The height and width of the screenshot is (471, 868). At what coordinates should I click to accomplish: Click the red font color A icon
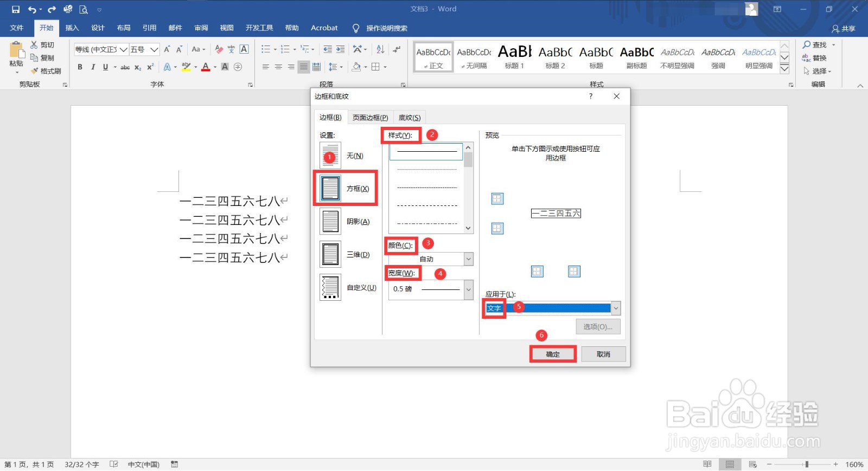(x=206, y=67)
